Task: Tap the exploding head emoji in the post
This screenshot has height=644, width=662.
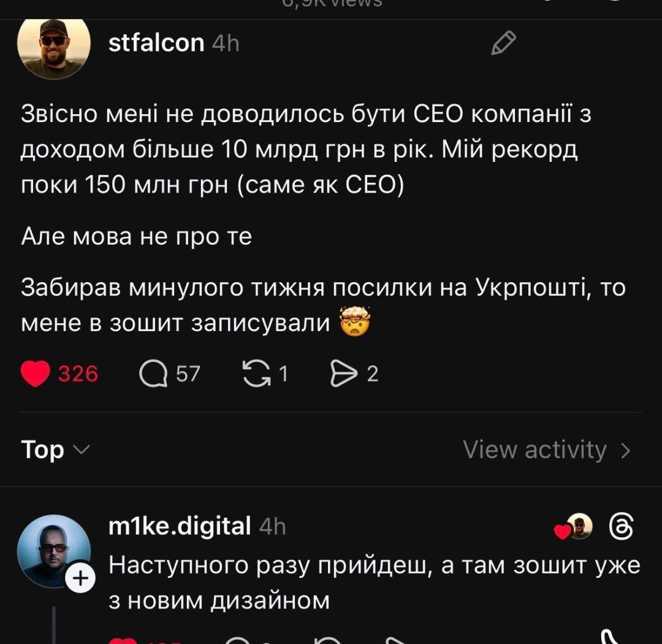Action: pyautogui.click(x=355, y=323)
